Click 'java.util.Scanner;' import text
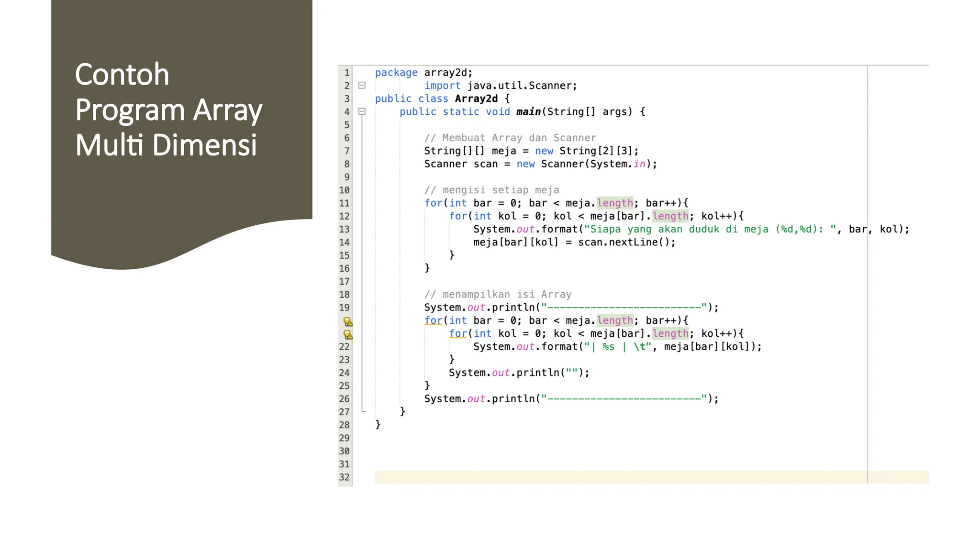 pos(523,86)
